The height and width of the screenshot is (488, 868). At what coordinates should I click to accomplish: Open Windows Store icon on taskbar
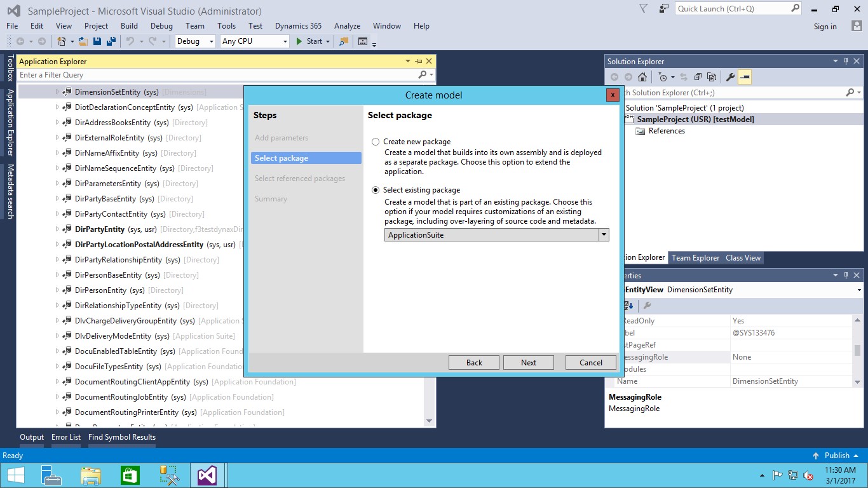click(130, 475)
